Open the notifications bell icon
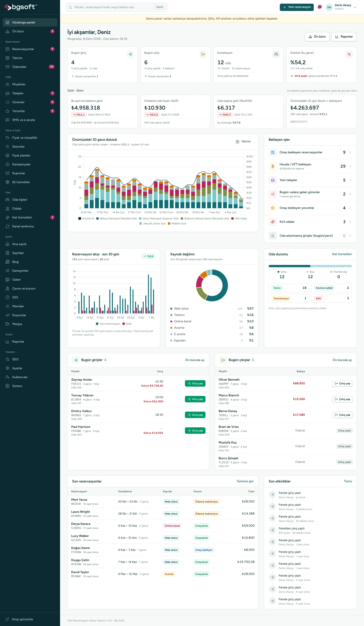The width and height of the screenshot is (364, 626). pyautogui.click(x=319, y=7)
